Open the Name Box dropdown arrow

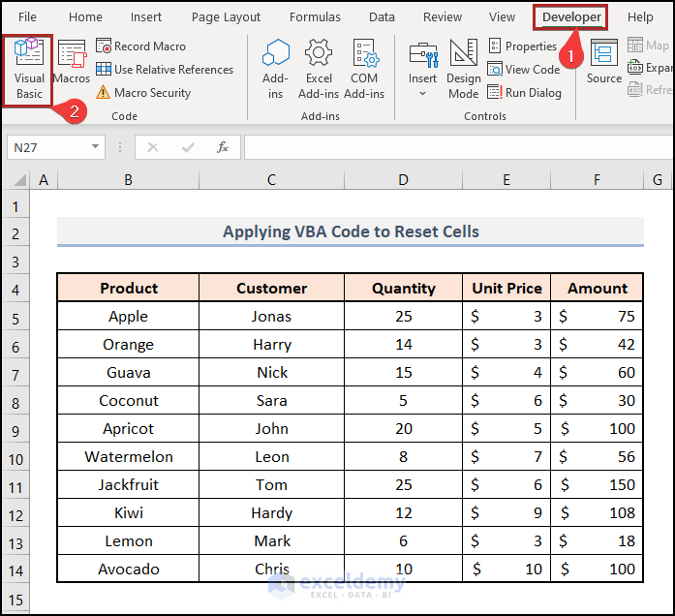pyautogui.click(x=95, y=147)
